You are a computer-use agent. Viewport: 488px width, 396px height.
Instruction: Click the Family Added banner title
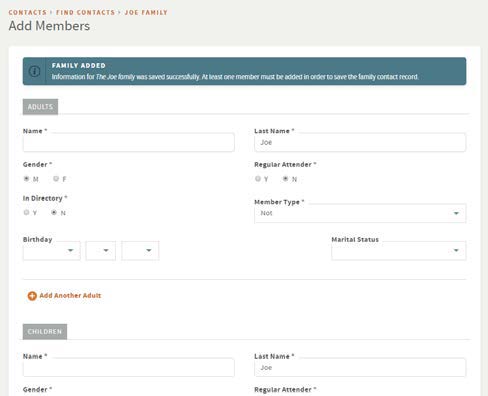coord(79,66)
